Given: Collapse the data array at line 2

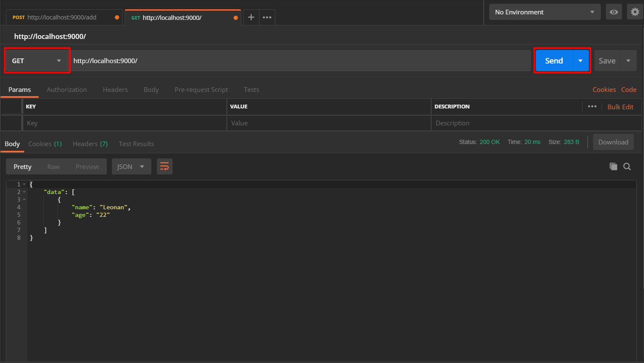Looking at the screenshot, I should (23, 191).
